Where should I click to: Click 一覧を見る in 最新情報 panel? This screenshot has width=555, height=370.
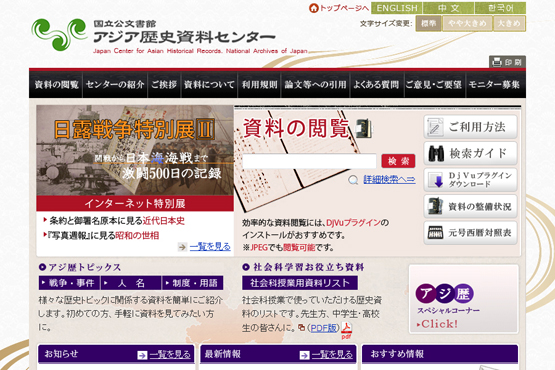[x=332, y=354]
